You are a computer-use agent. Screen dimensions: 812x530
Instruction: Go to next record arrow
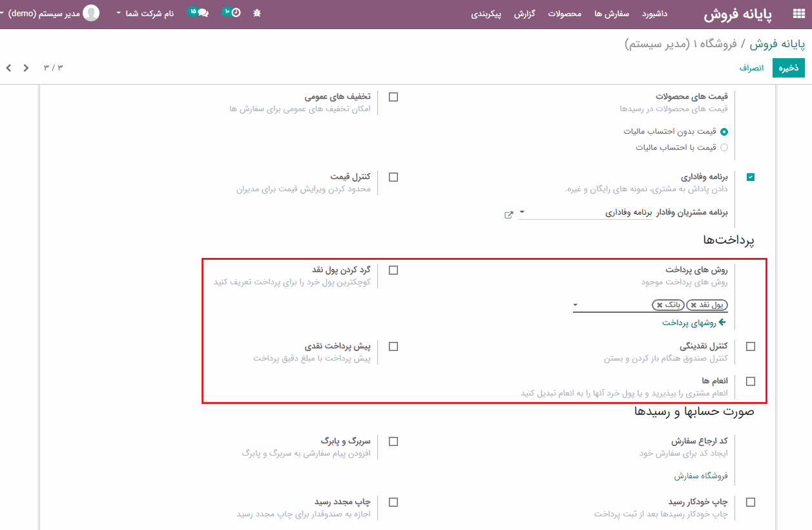9,68
